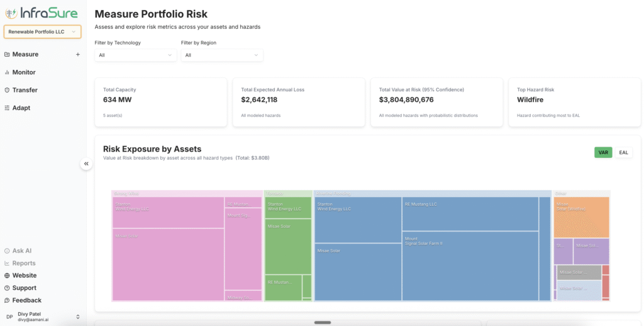
Task: Click the InfraSure logo
Action: click(x=42, y=13)
